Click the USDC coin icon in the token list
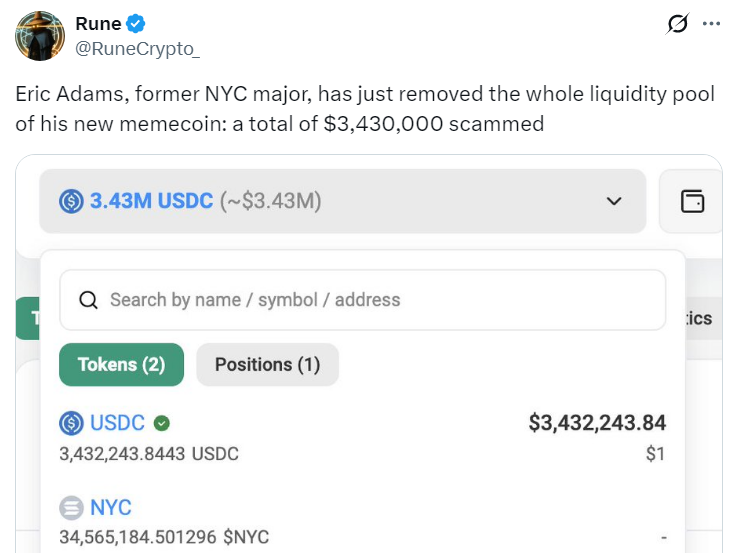 pyautogui.click(x=72, y=423)
